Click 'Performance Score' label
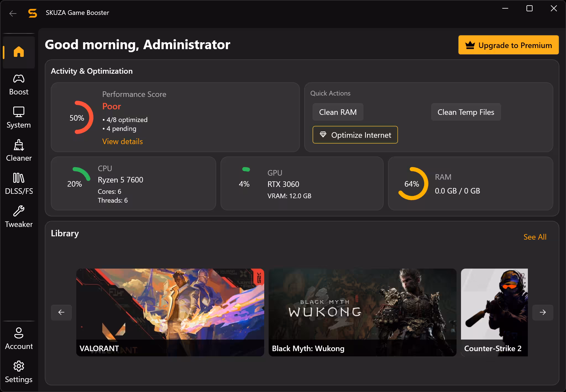Screen dimensions: 566x392 click(134, 94)
